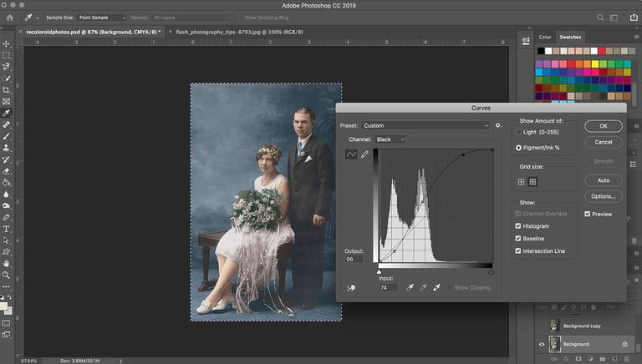Select the edit-points curve mode icon

click(351, 154)
